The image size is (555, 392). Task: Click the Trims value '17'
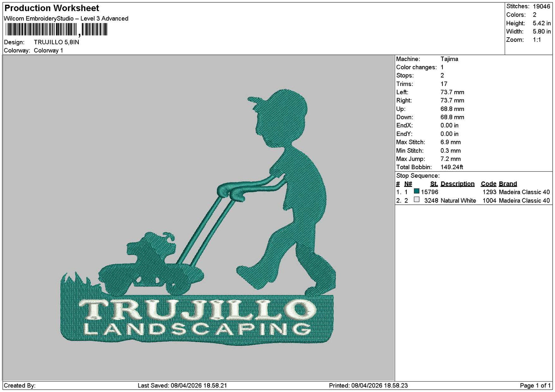click(444, 84)
